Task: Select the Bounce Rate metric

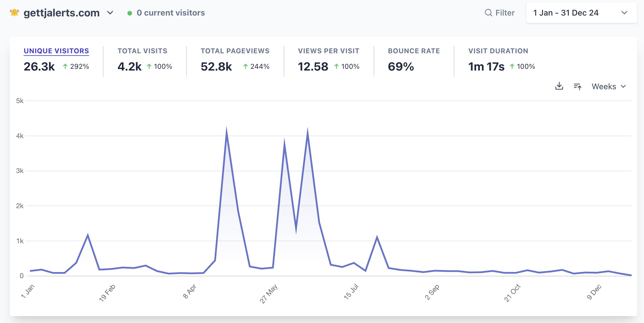Action: [414, 51]
